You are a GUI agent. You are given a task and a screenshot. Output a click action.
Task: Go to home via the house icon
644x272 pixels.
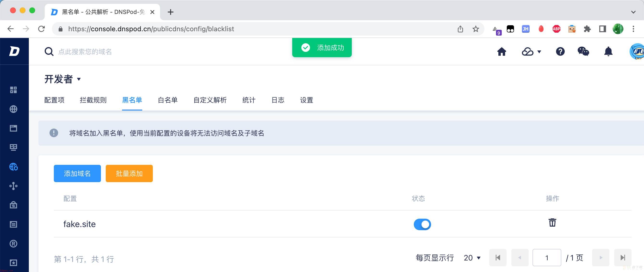pos(502,51)
